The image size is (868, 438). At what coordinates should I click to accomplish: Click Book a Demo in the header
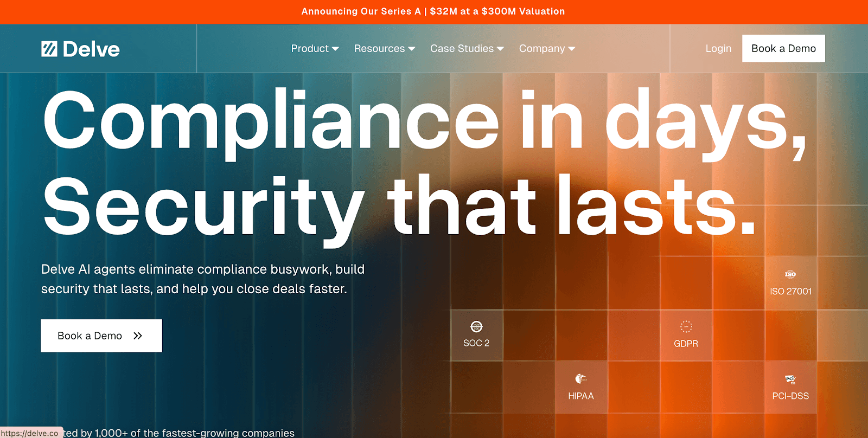783,48
